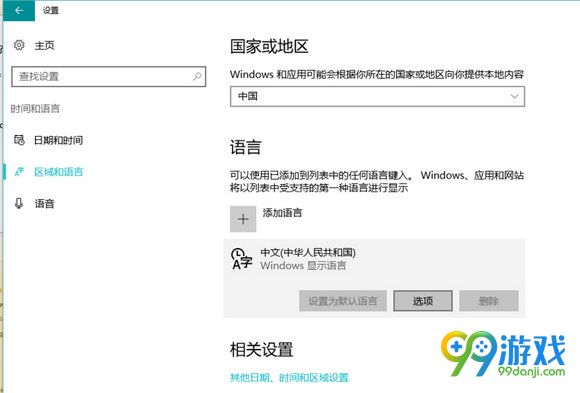The width and height of the screenshot is (580, 393).
Task: Click the 语音 microphone icon
Action: click(19, 203)
